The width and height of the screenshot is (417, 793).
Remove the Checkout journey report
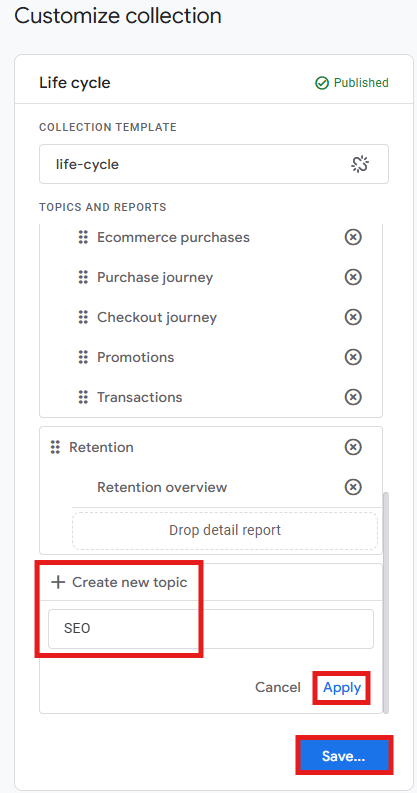[353, 317]
